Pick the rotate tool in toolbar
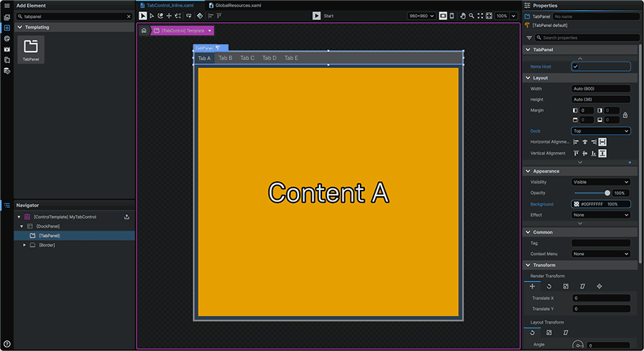644x351 pixels. [160, 16]
